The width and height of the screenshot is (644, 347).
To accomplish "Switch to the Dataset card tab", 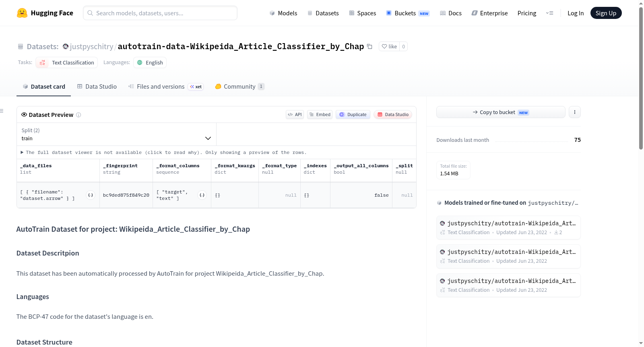I will tap(43, 87).
